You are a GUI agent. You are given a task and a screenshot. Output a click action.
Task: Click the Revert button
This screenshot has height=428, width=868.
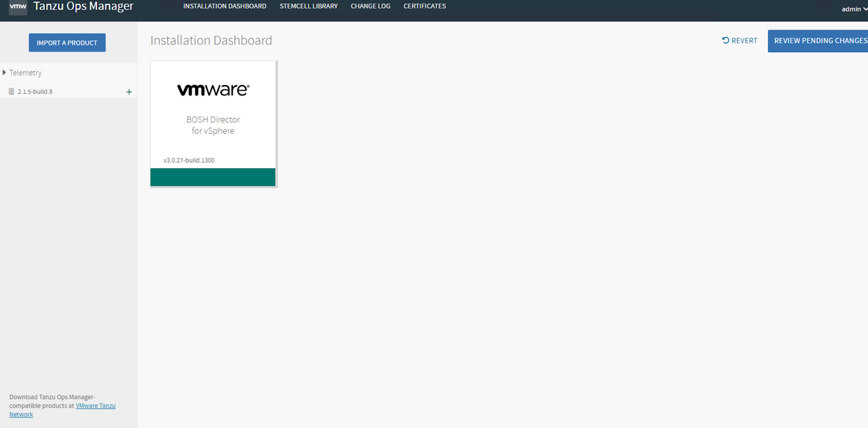pyautogui.click(x=739, y=41)
